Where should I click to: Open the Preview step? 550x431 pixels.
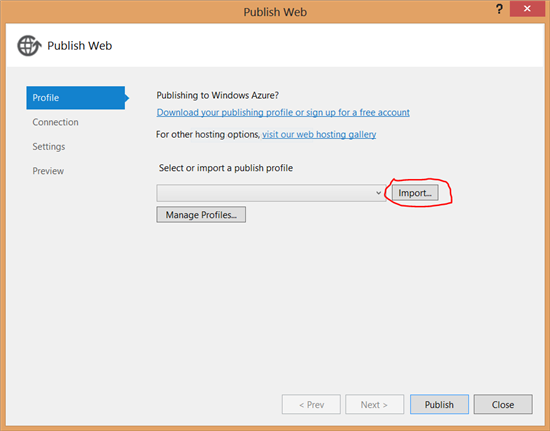[48, 171]
